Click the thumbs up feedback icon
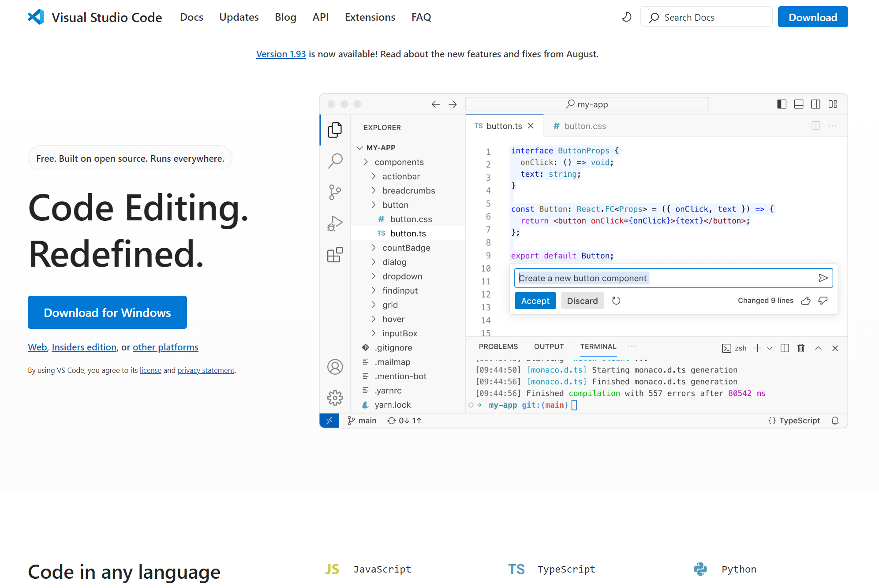The height and width of the screenshot is (588, 879). click(806, 301)
